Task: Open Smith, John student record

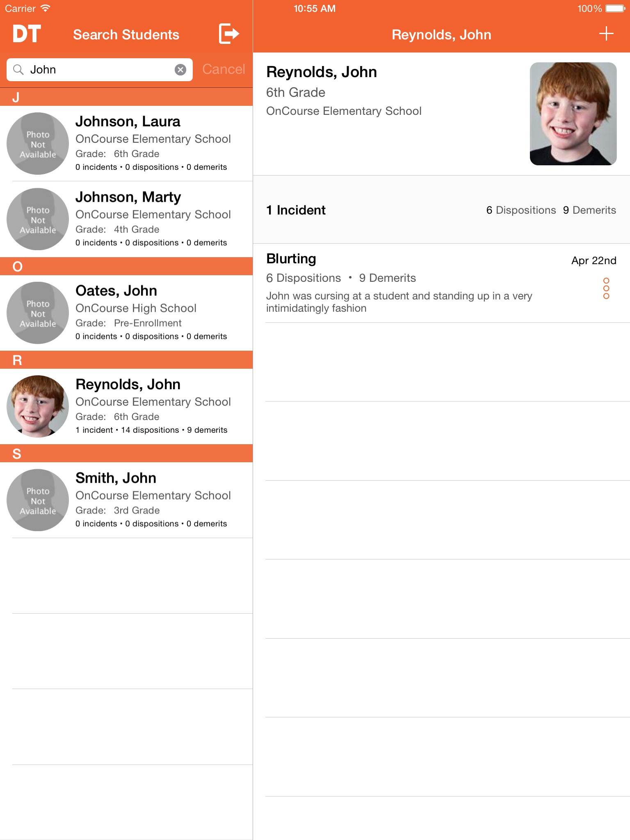Action: click(x=126, y=500)
